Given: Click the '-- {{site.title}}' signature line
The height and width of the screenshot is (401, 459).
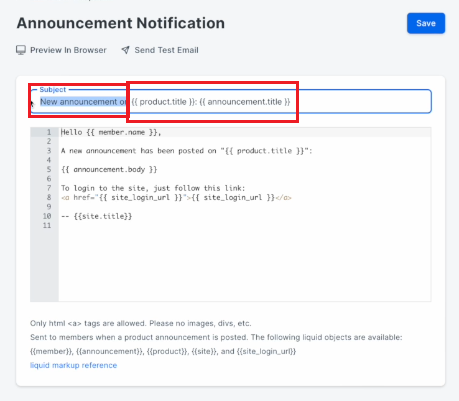Looking at the screenshot, I should click(97, 216).
